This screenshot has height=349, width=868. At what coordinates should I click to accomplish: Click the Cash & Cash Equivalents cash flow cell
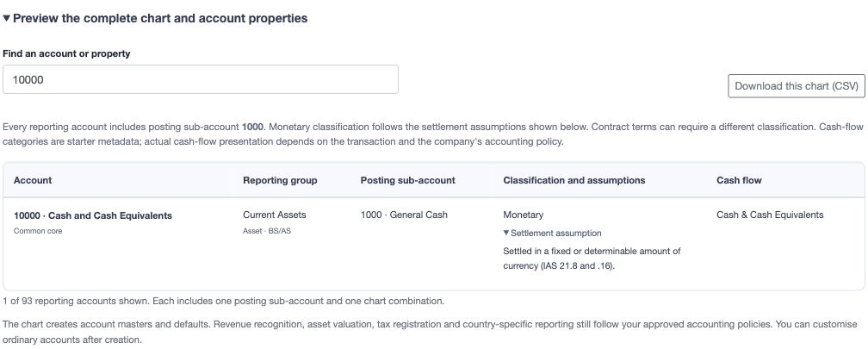[770, 215]
